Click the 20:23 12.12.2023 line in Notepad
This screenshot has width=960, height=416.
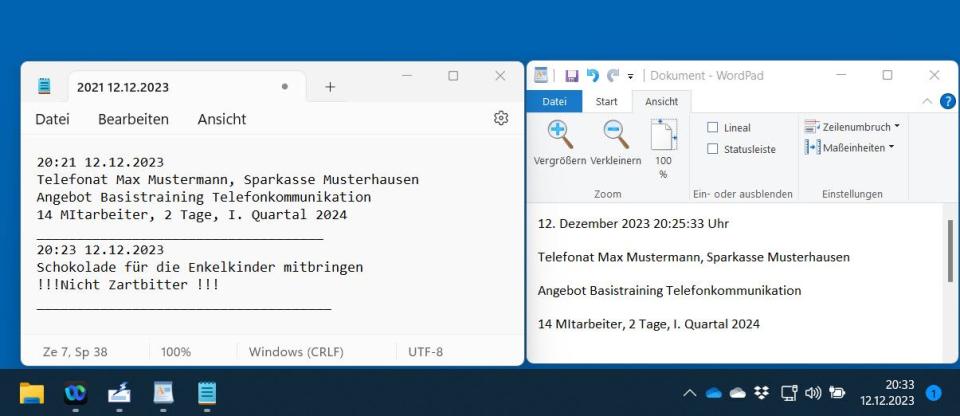click(x=100, y=249)
